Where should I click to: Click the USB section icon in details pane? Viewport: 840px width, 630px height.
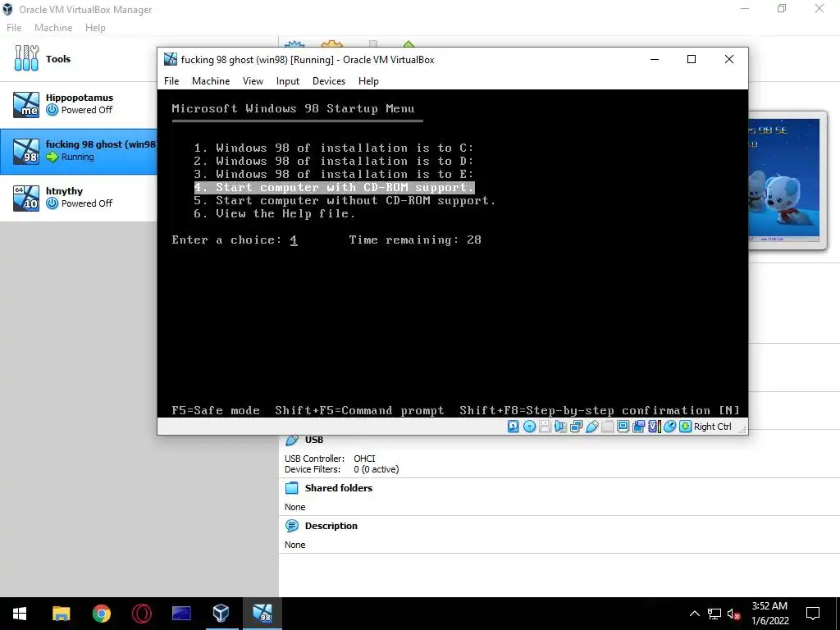coord(292,440)
